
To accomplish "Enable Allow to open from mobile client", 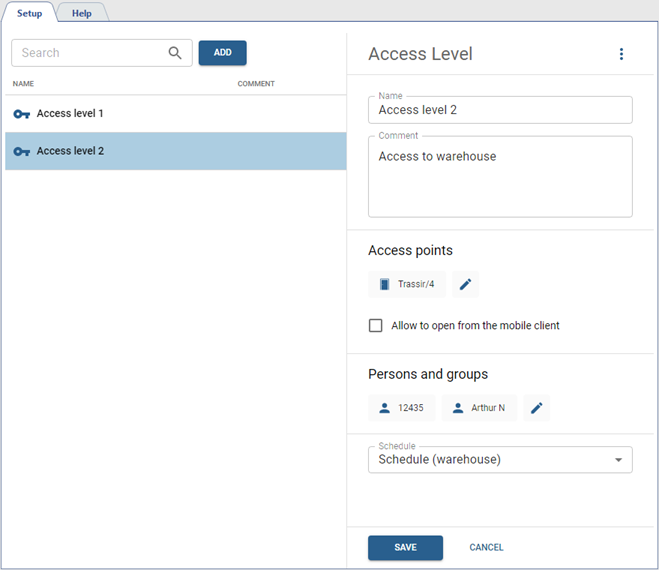I will [x=376, y=325].
